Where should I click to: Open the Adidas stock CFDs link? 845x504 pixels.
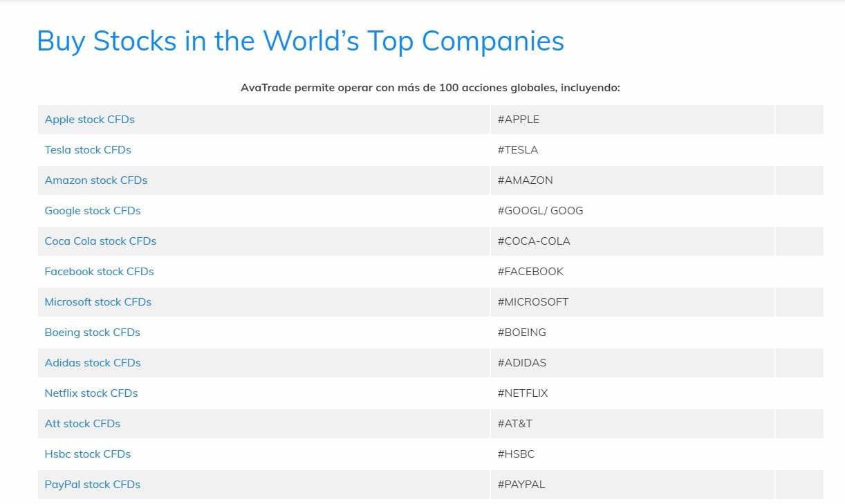(93, 363)
